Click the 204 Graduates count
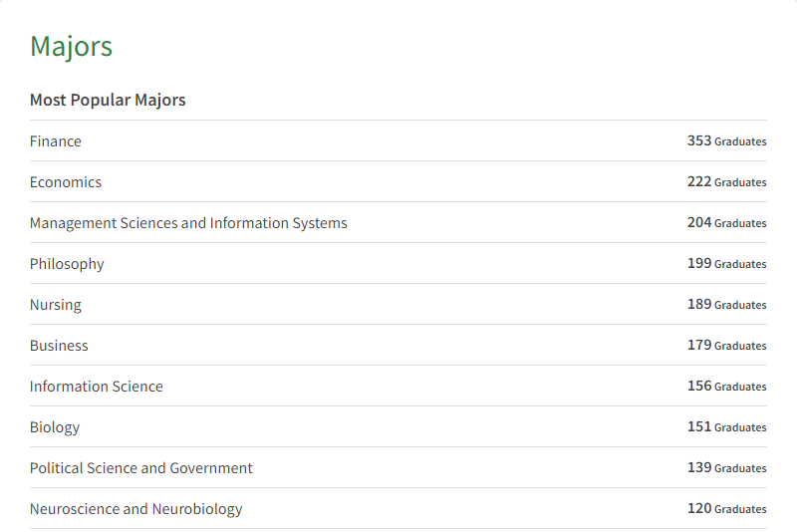This screenshot has height=532, width=797. point(726,223)
